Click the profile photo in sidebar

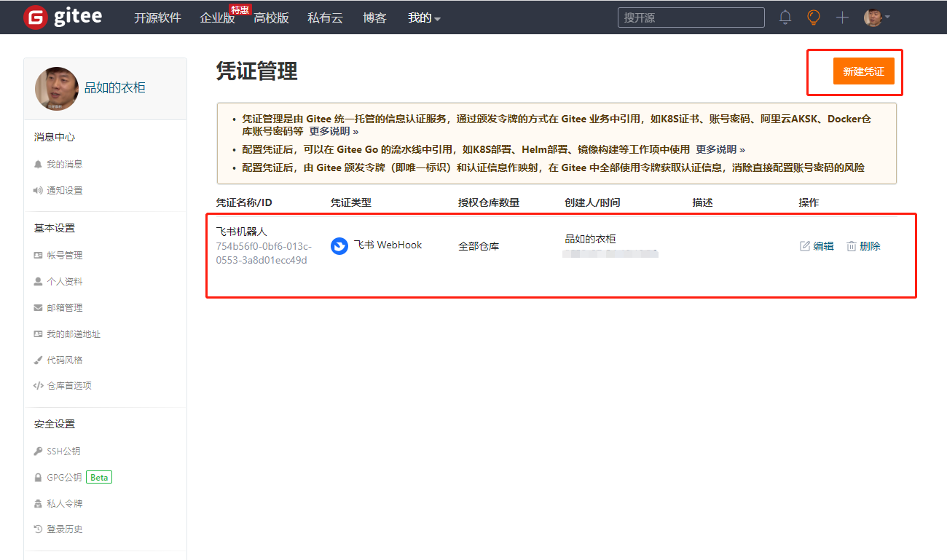tap(57, 88)
